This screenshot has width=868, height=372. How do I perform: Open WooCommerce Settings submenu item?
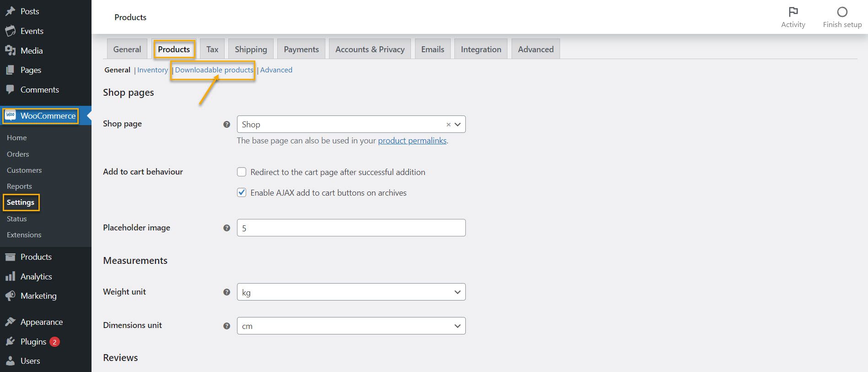coord(21,202)
